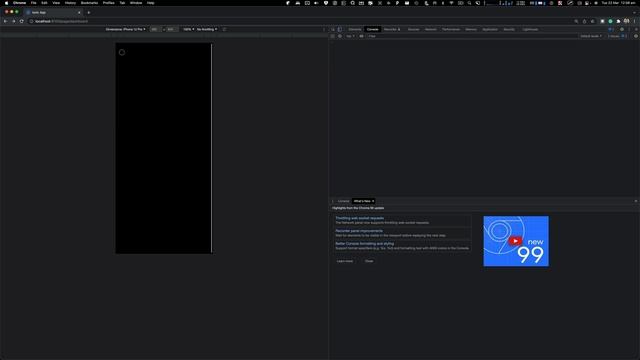Viewport: 640px width, 360px height.
Task: Switch to the Elements tab
Action: (355, 29)
